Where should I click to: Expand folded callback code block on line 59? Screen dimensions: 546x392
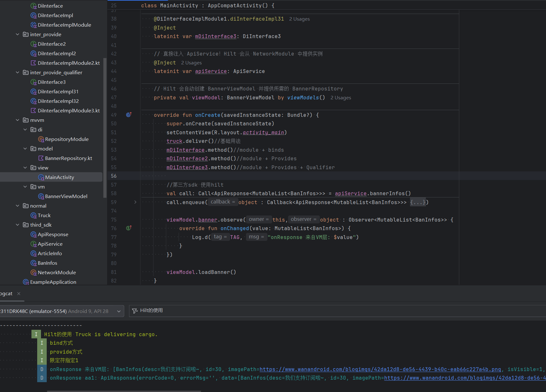coord(135,202)
